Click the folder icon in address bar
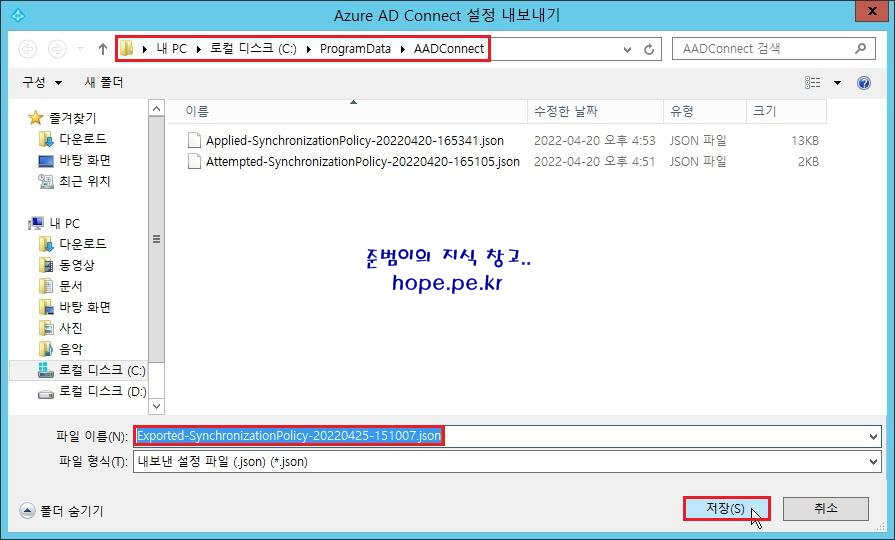Screen dimensions: 895x540 tap(127, 49)
